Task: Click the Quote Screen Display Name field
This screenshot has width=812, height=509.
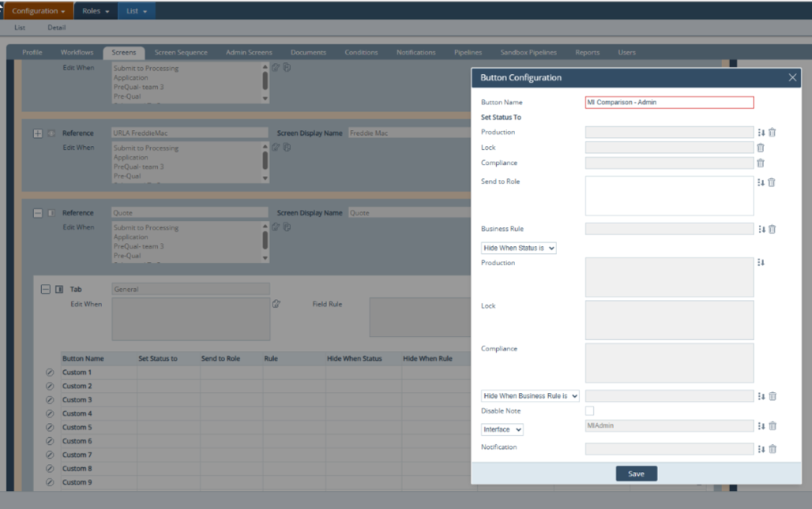Action: click(409, 213)
